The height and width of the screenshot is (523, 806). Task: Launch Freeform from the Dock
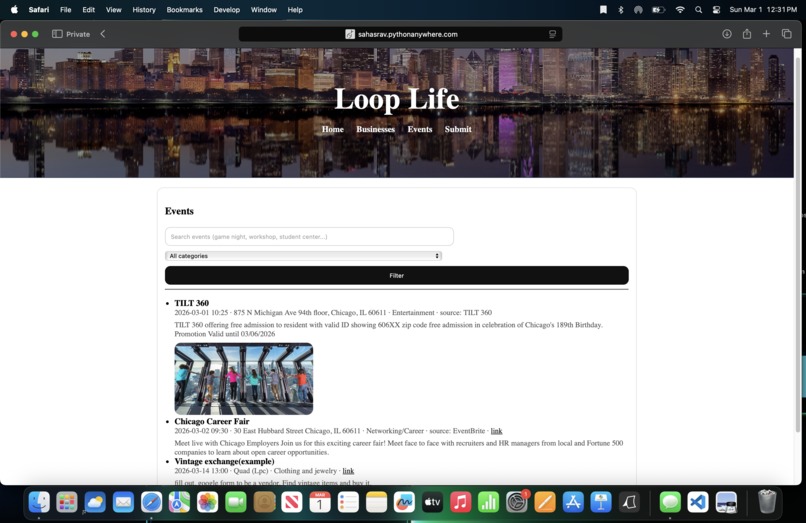point(404,502)
